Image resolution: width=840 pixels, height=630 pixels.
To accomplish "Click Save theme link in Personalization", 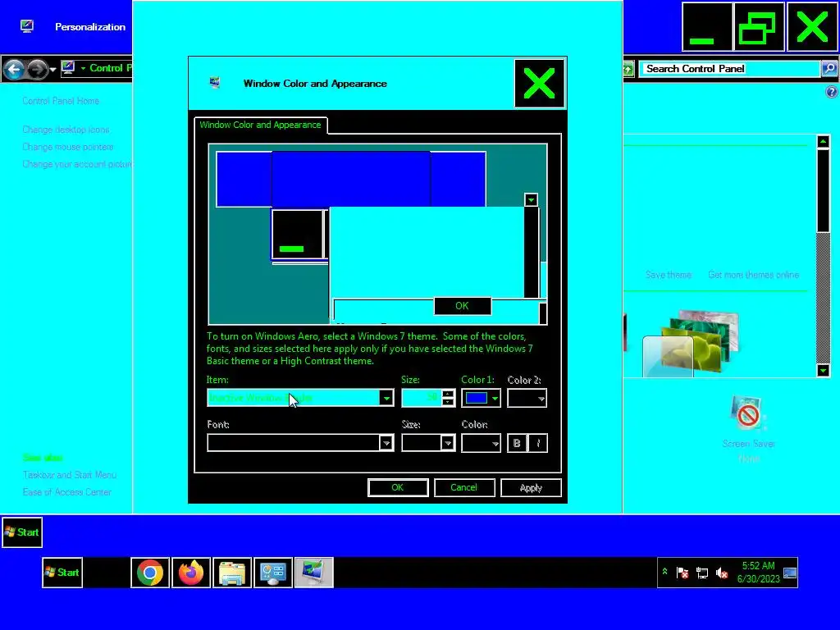I will pyautogui.click(x=668, y=275).
